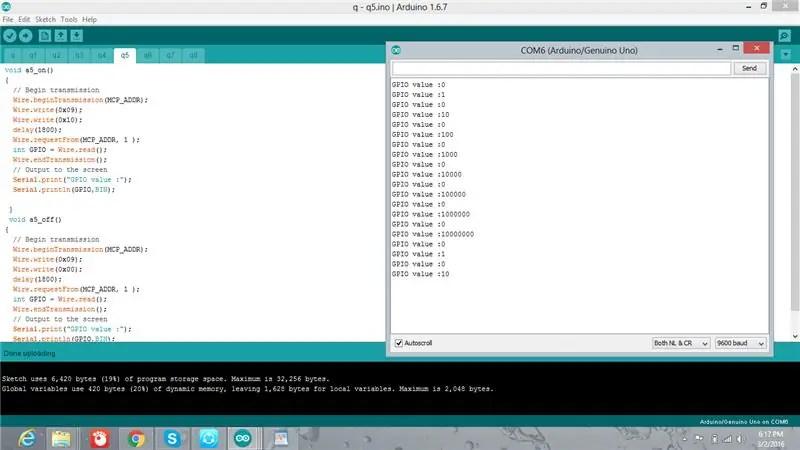
Task: Open Internet Explorer from the taskbar
Action: click(x=27, y=439)
